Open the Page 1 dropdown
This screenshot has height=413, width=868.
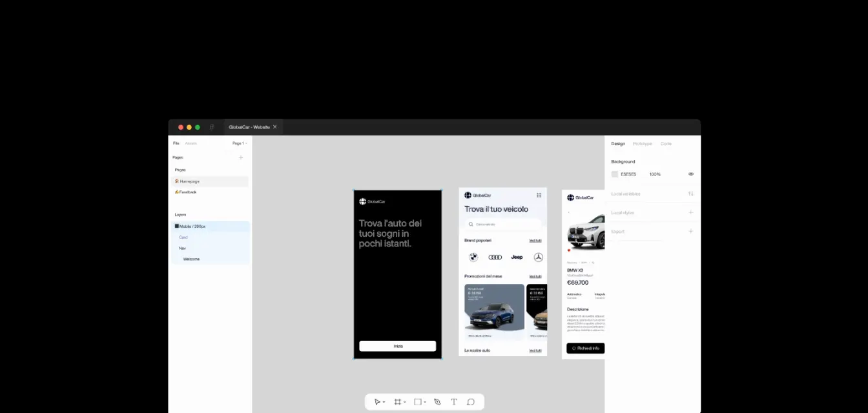coord(239,143)
